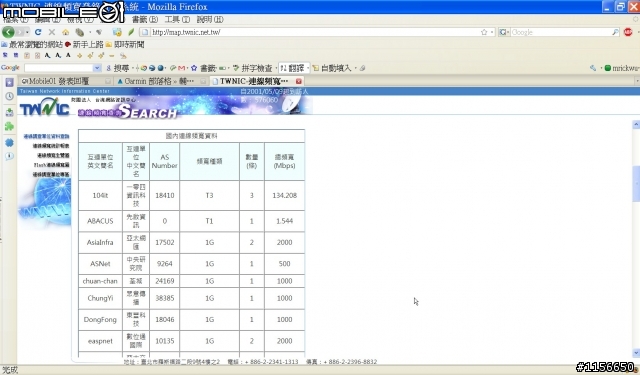Click the Google toolbar bookmarks star icon

point(194,68)
